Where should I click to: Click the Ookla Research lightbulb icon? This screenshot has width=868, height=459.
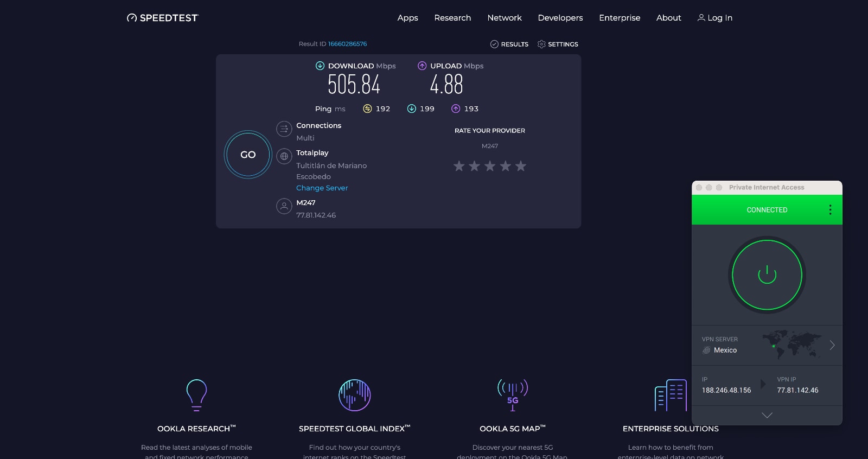pyautogui.click(x=196, y=395)
